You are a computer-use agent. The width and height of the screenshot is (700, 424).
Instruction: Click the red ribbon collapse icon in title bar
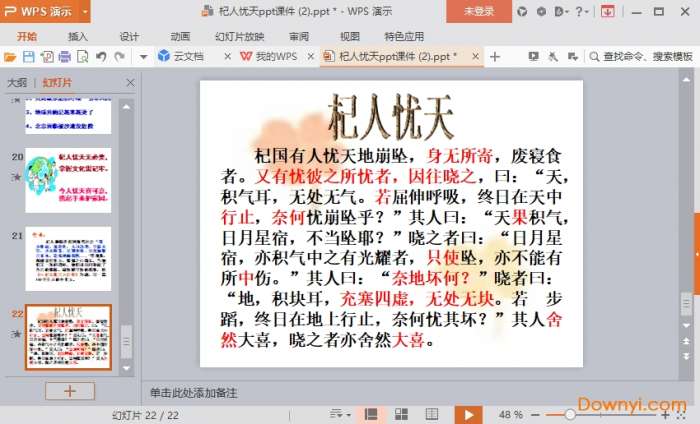[x=607, y=12]
